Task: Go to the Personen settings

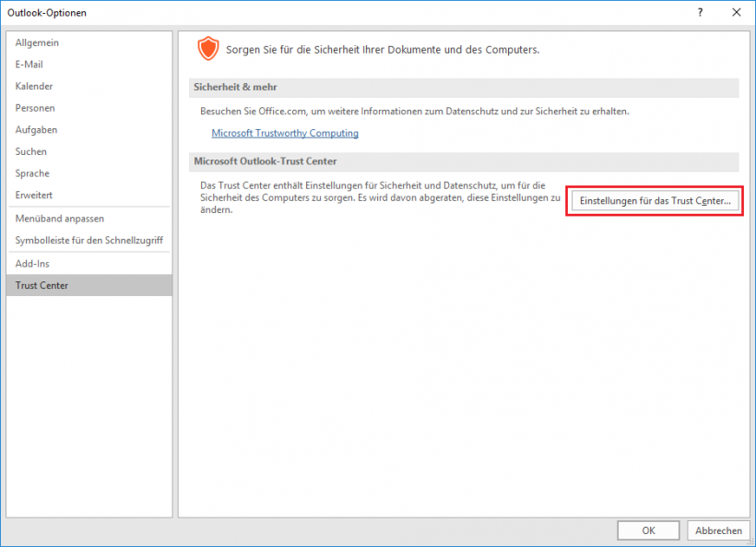Action: 35,108
